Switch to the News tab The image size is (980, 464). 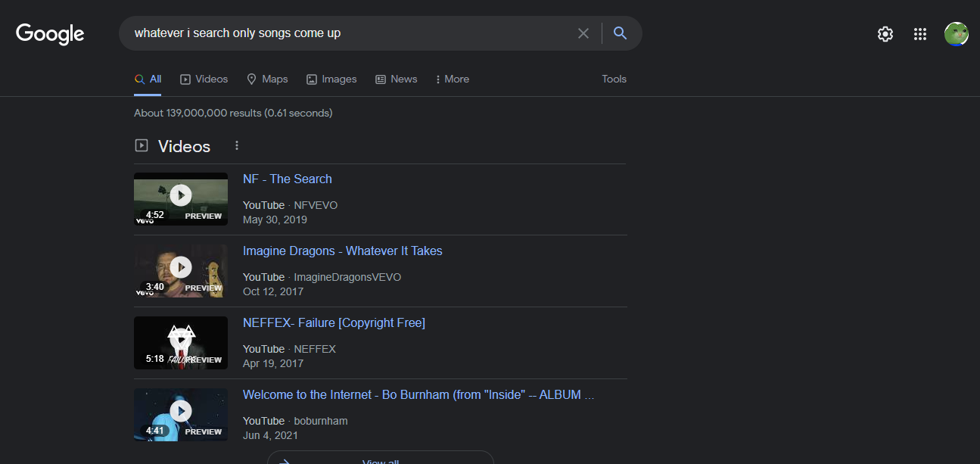pos(397,79)
